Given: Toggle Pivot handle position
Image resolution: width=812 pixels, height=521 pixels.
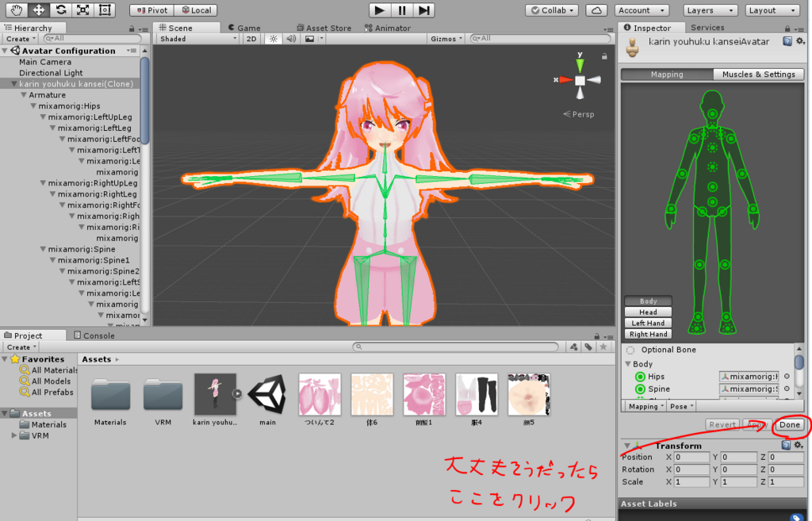Looking at the screenshot, I should coord(152,10).
